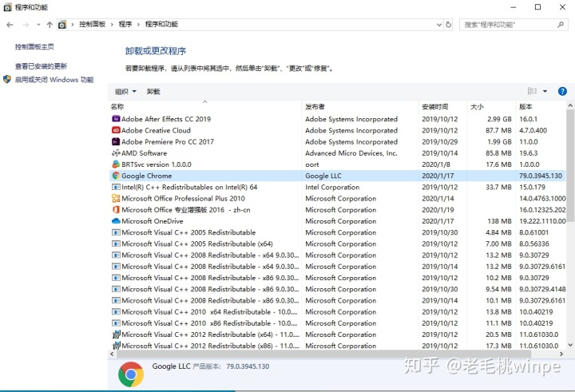Click the 卸载 toolbar button
Image resolution: width=575 pixels, height=392 pixels.
pos(153,91)
